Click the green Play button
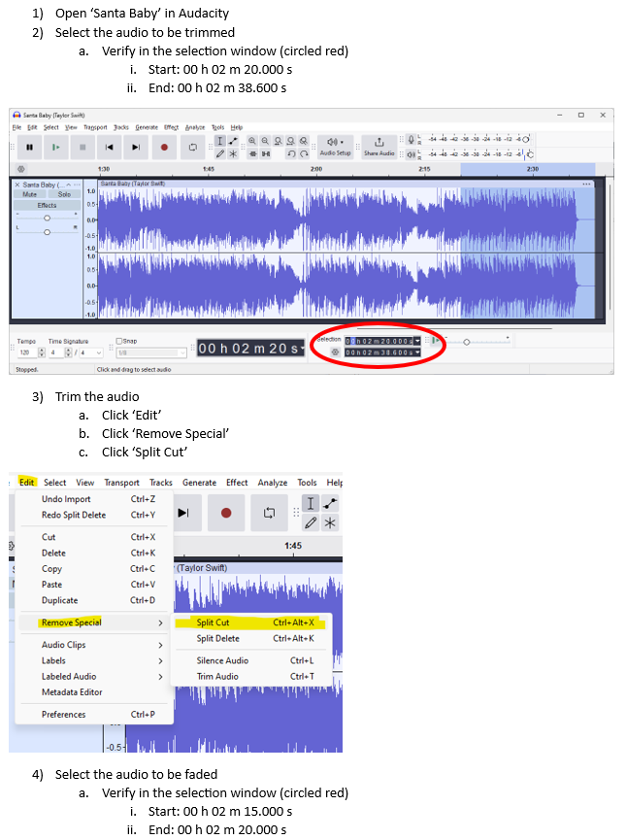Screen dimensions: 626x840 click(56, 147)
